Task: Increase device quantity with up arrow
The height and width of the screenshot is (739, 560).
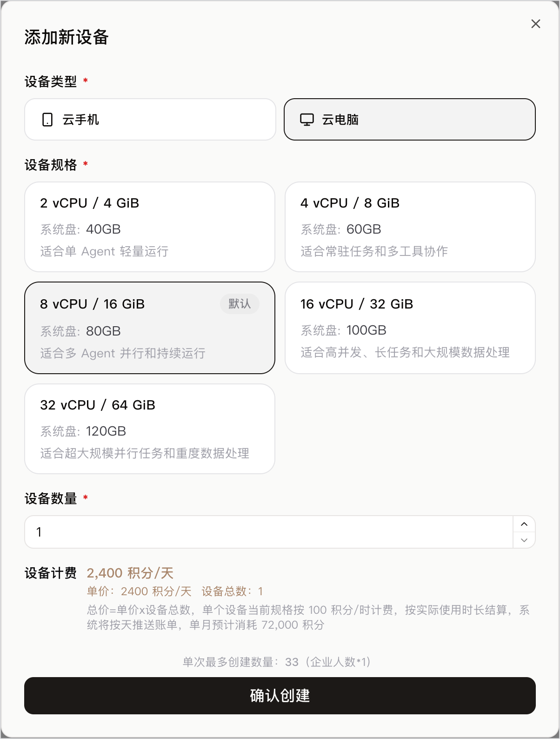Action: click(524, 524)
